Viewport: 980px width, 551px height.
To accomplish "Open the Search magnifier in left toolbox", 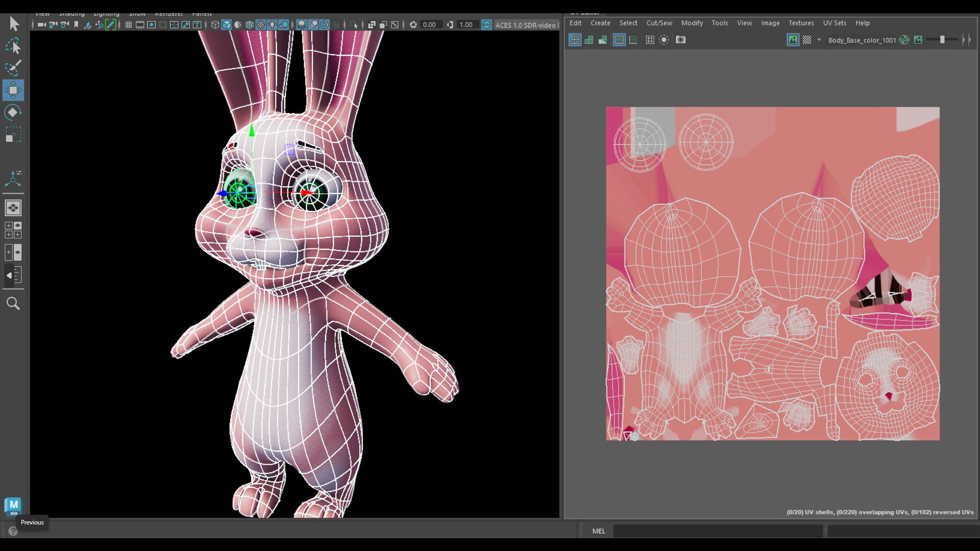I will click(13, 304).
